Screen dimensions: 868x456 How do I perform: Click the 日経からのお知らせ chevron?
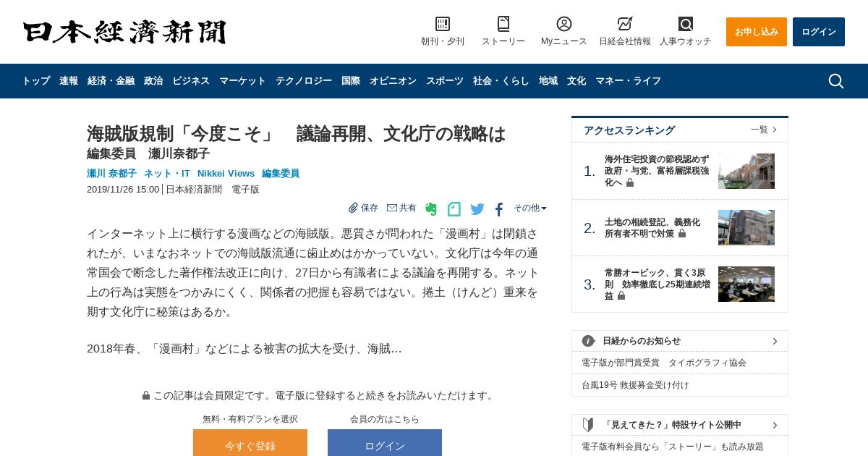[x=775, y=341]
